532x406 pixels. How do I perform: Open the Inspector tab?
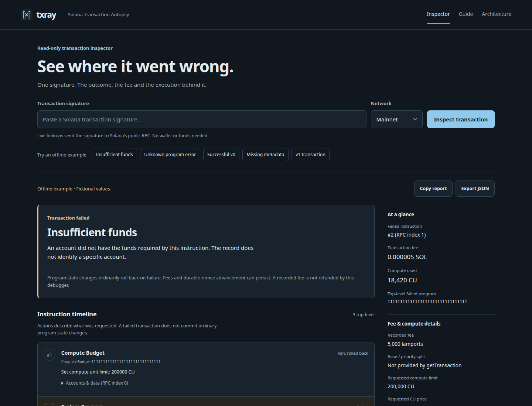pyautogui.click(x=438, y=14)
